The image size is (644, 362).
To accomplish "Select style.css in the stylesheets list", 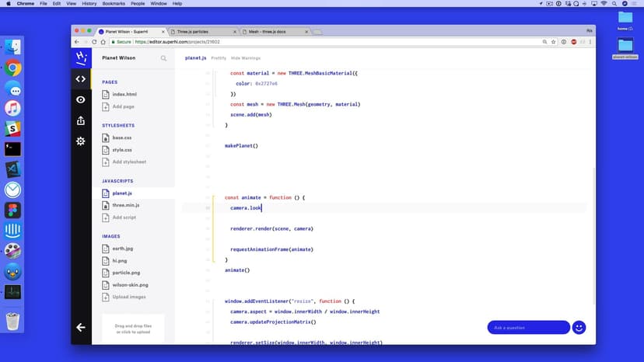I will click(121, 149).
